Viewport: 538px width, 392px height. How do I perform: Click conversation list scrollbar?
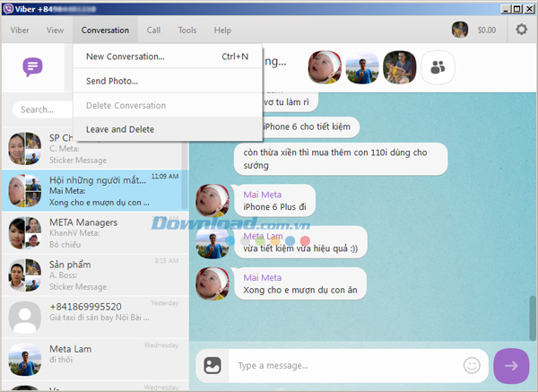coord(185,175)
